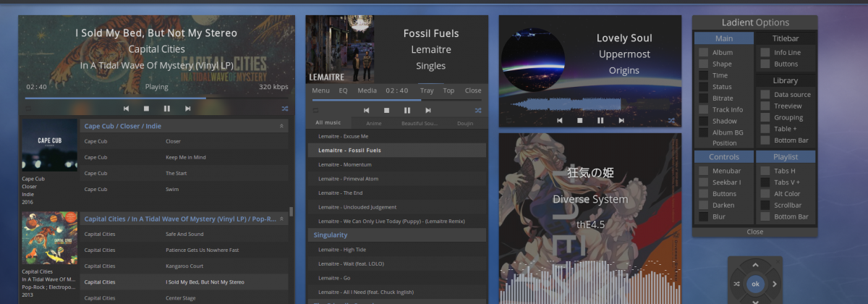This screenshot has width=868, height=304.
Task: Open the EQ menu item
Action: click(344, 91)
